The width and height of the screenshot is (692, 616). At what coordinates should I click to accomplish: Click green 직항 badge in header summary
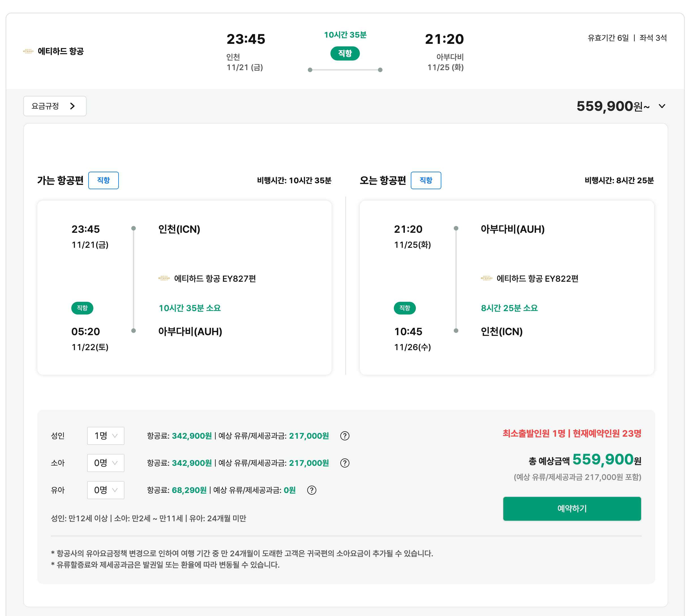(345, 53)
